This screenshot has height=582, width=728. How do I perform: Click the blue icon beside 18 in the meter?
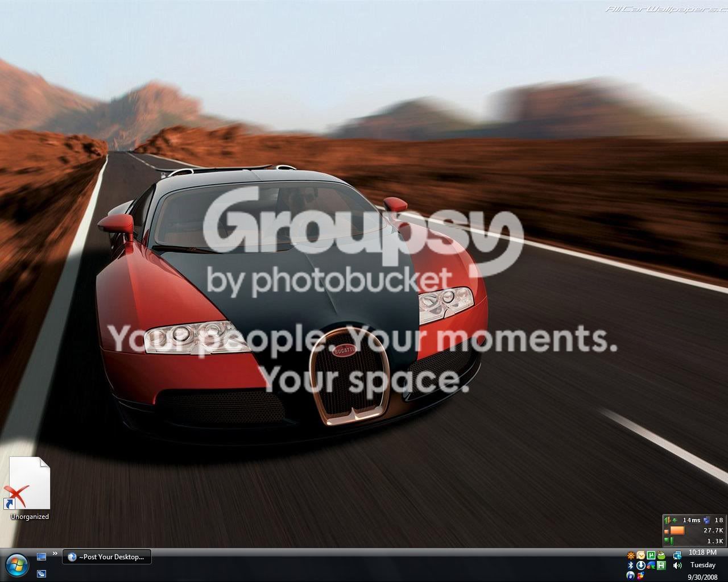(x=707, y=520)
